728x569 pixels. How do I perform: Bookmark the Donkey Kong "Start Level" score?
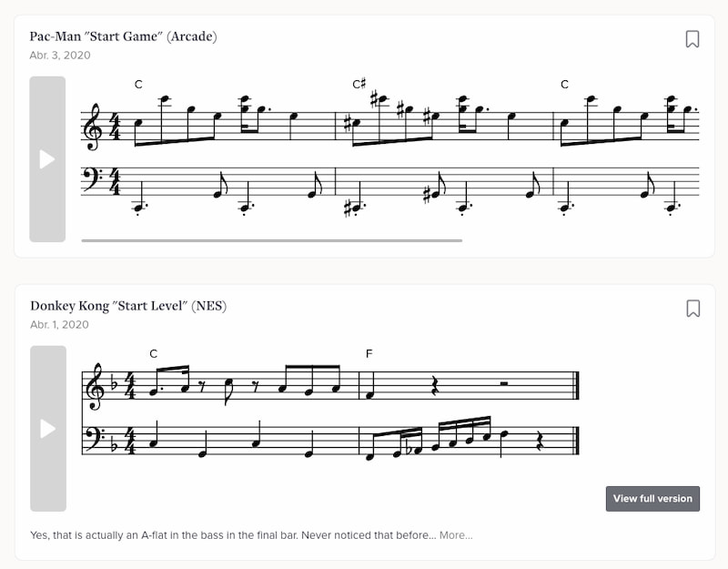[693, 309]
